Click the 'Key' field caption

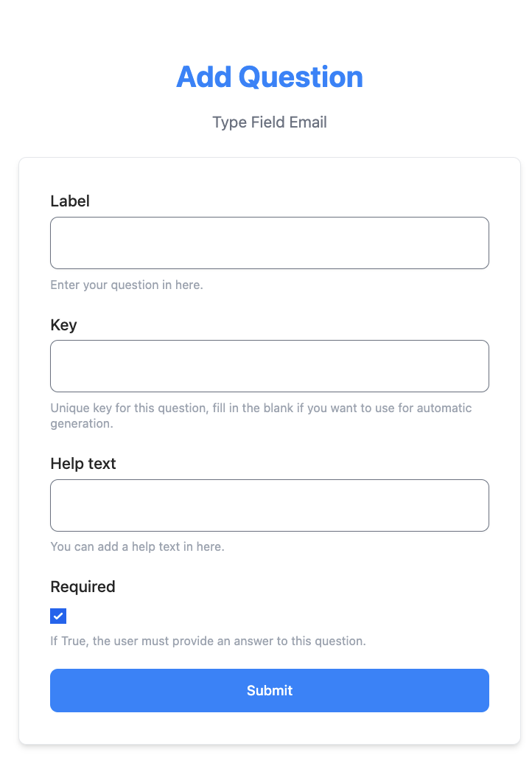tap(64, 325)
